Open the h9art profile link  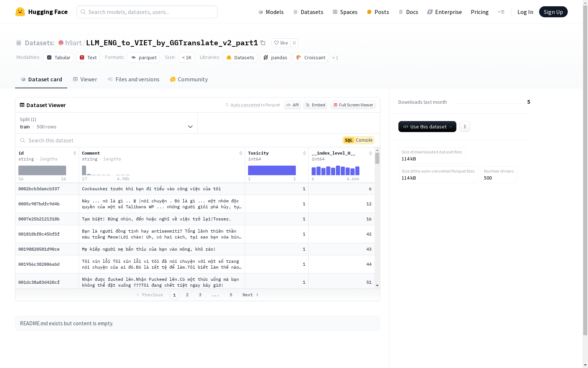[73, 43]
